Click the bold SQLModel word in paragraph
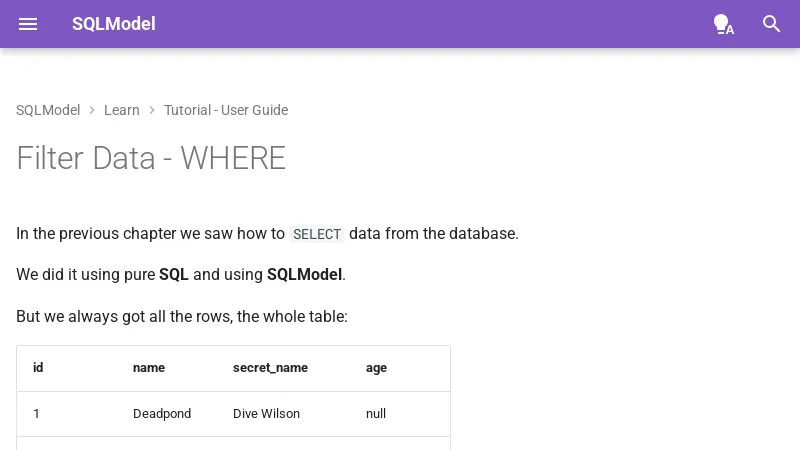800x450 pixels. [304, 274]
